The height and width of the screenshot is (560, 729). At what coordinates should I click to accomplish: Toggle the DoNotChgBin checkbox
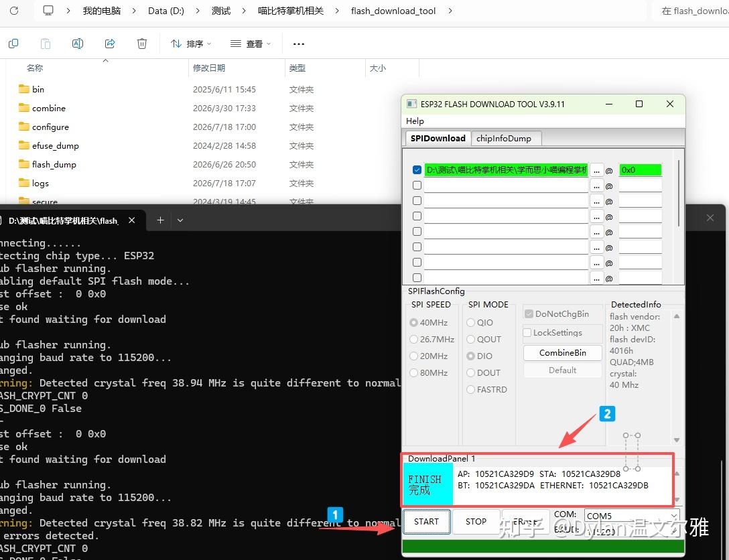529,313
